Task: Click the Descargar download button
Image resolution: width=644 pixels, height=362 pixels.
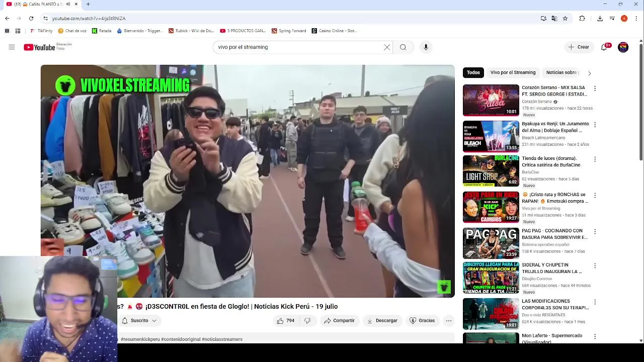Action: click(382, 321)
